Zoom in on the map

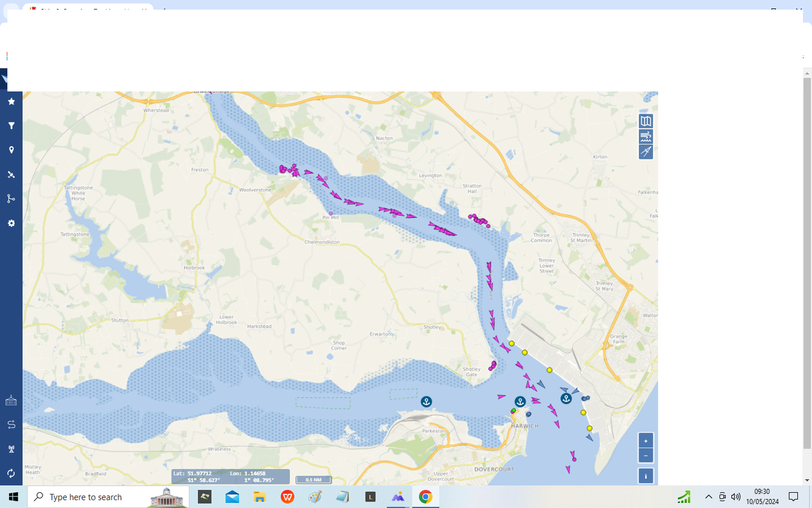[x=645, y=440]
